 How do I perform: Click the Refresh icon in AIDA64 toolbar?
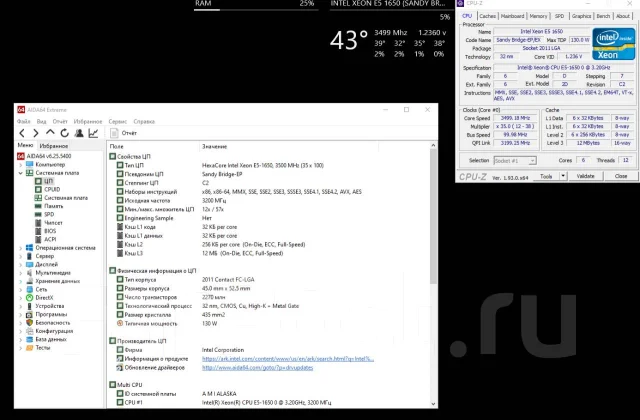coord(64,133)
